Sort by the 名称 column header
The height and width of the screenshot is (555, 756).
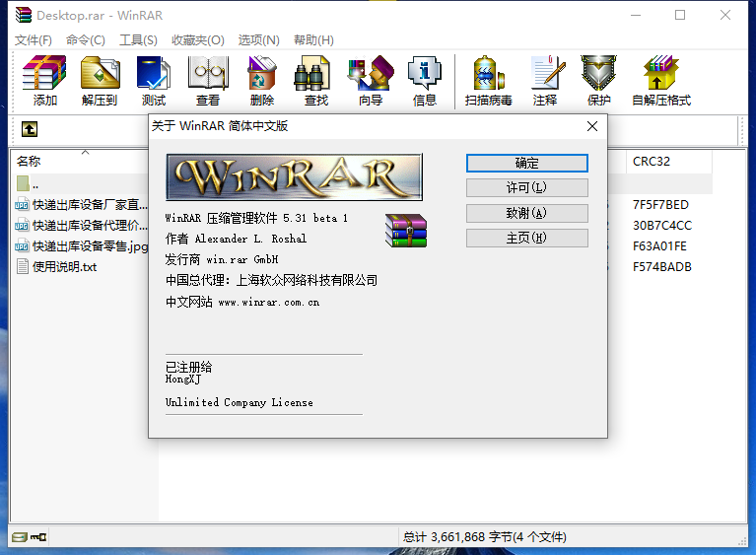tap(80, 161)
